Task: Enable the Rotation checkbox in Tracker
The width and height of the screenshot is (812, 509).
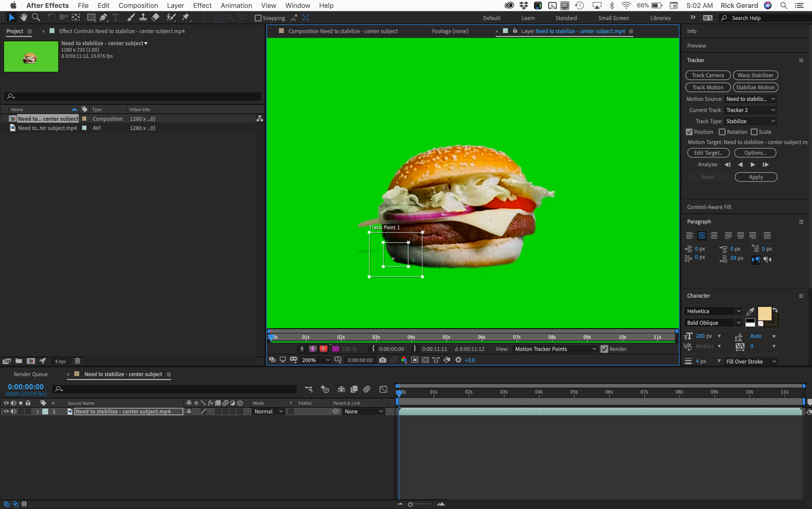Action: (x=722, y=132)
